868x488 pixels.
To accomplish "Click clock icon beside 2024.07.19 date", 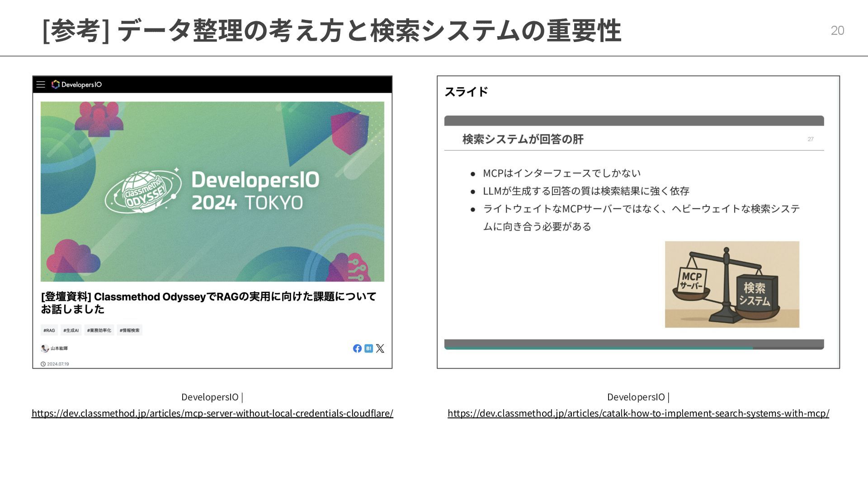I will pyautogui.click(x=43, y=364).
